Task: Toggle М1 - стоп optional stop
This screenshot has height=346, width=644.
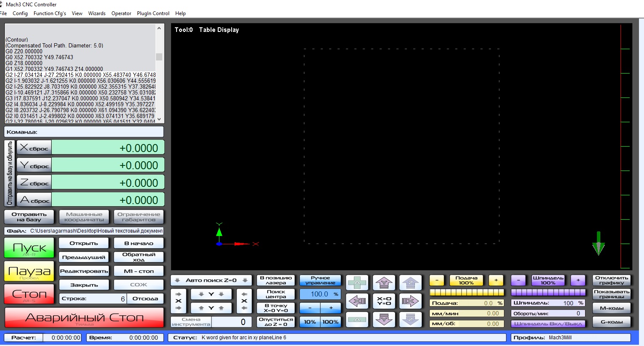Action: click(139, 271)
